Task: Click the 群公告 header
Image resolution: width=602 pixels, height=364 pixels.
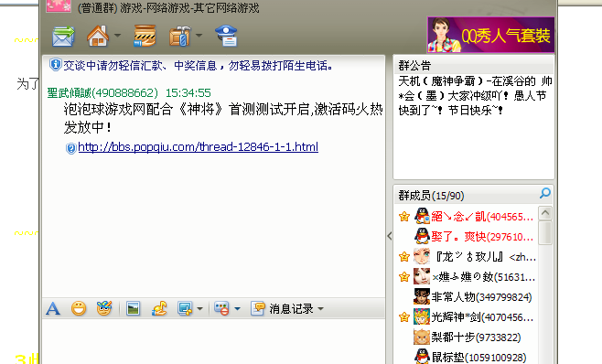Action: pyautogui.click(x=414, y=66)
